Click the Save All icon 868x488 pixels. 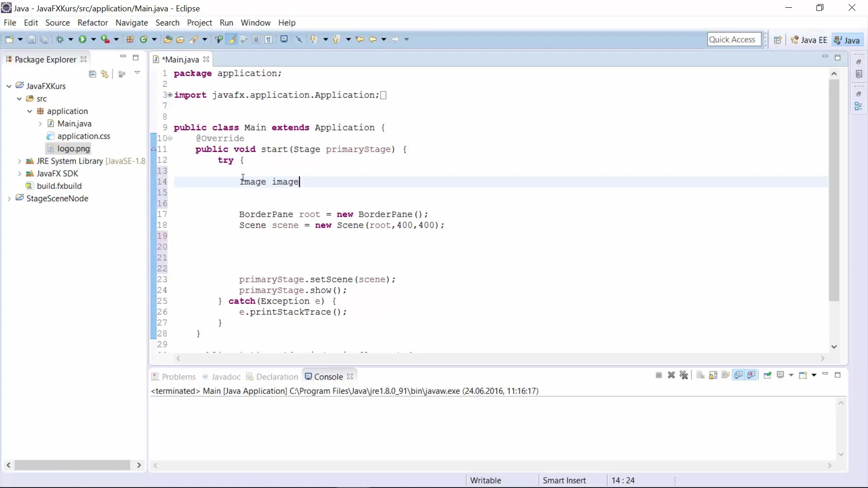tap(44, 40)
